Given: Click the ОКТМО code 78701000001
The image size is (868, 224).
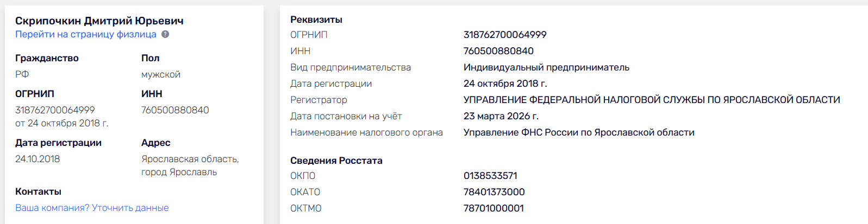Looking at the screenshot, I should point(494,208).
